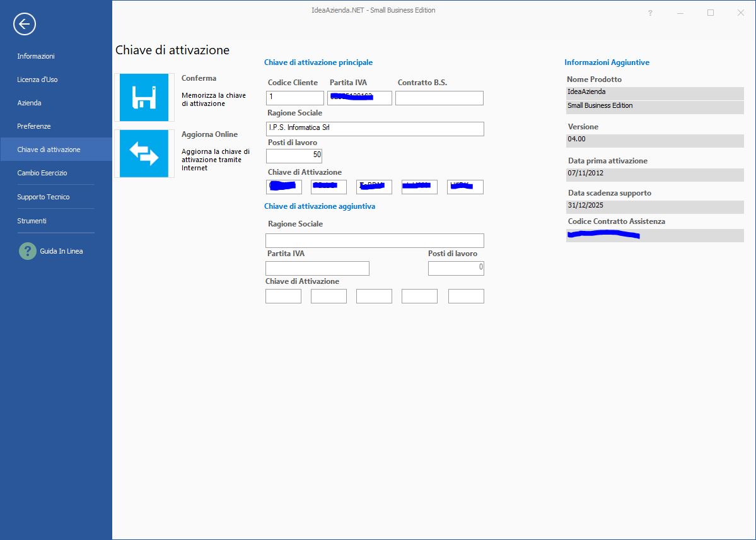
Task: Click the Memorizza la chiave di attivazione description
Action: tap(214, 100)
